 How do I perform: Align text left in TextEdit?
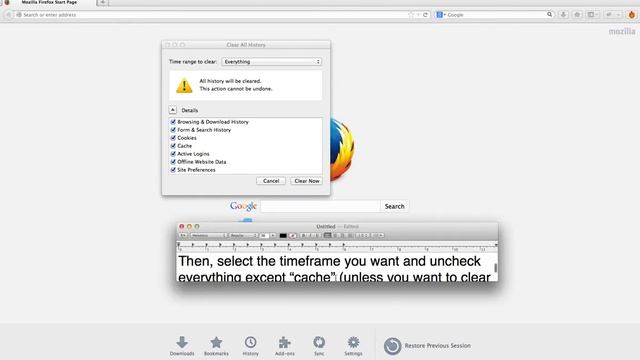[327, 236]
